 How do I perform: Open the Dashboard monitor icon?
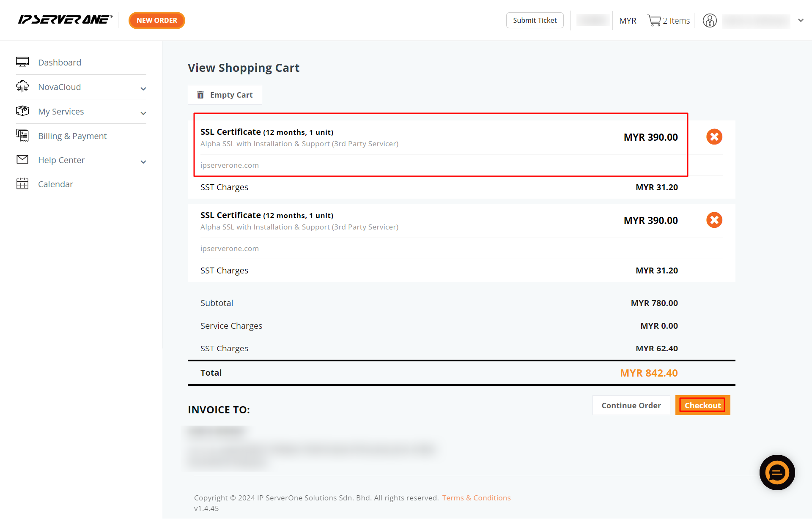22,62
